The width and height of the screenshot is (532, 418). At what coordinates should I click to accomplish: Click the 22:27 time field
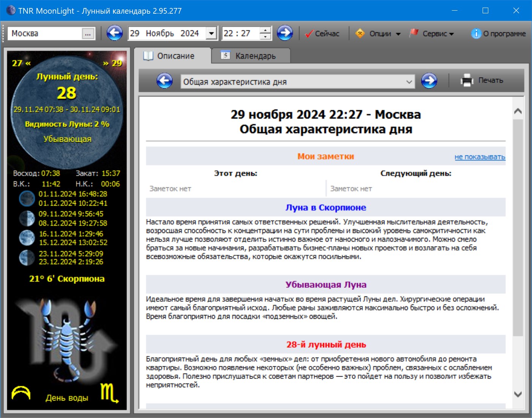pyautogui.click(x=241, y=33)
